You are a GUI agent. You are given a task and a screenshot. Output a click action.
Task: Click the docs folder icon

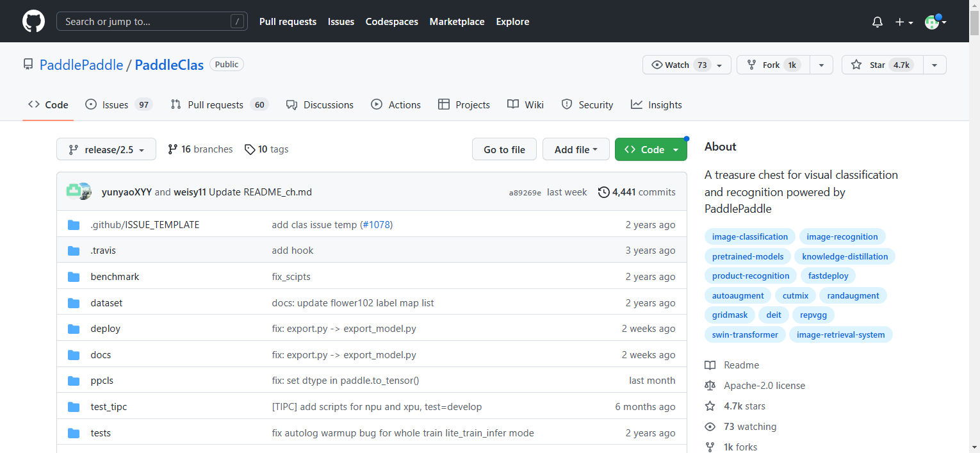click(73, 355)
